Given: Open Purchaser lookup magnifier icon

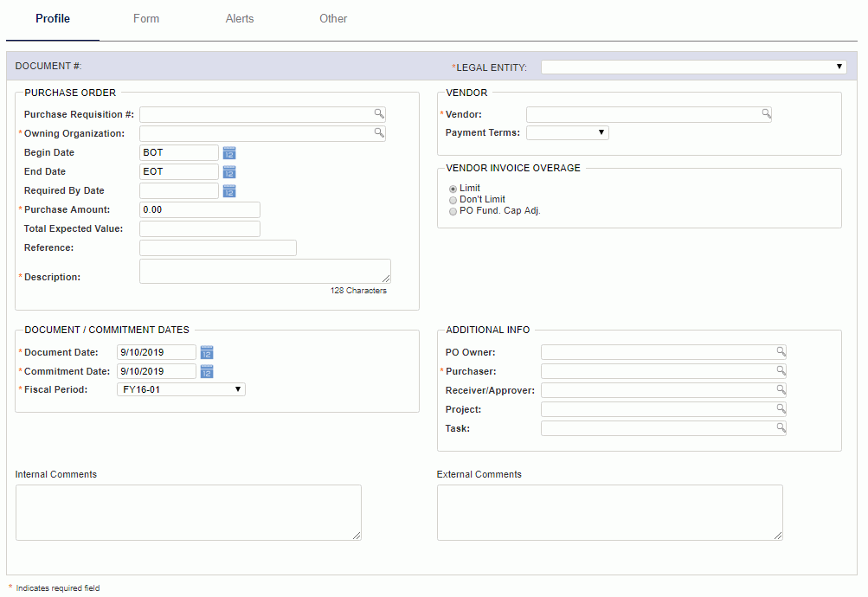Looking at the screenshot, I should 781,370.
